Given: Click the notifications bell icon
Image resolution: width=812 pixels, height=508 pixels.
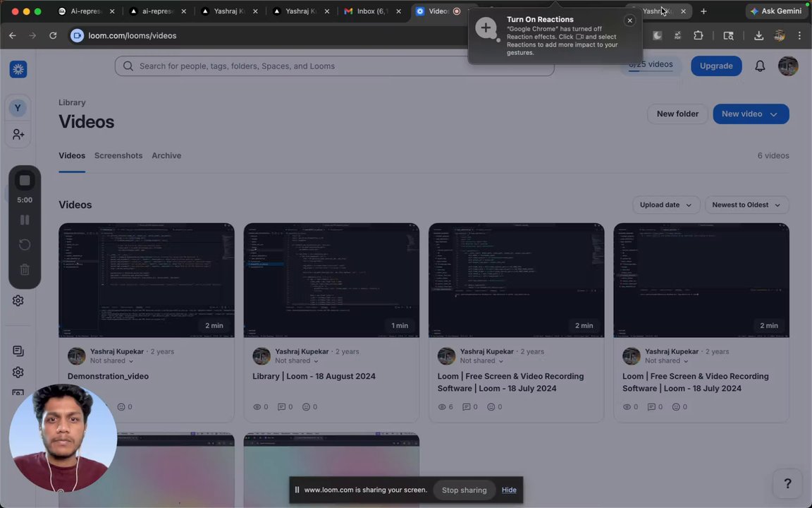Looking at the screenshot, I should (760, 66).
